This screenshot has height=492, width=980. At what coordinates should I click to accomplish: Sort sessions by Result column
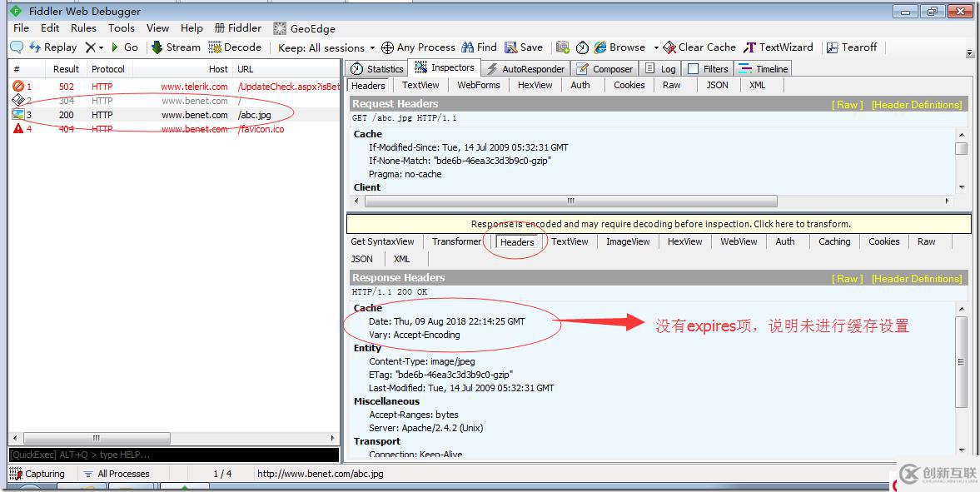tap(66, 69)
